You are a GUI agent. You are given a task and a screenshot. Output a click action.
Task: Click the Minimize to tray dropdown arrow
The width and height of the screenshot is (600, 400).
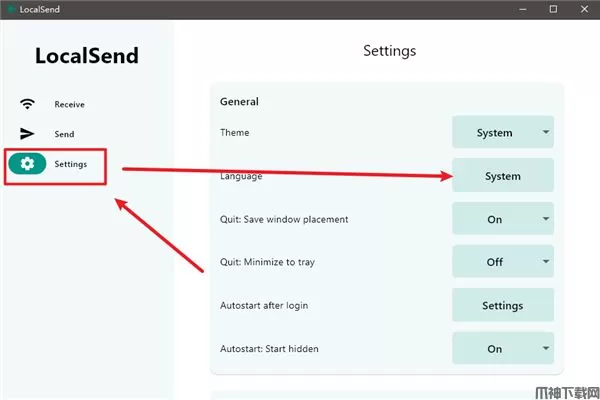(x=545, y=262)
